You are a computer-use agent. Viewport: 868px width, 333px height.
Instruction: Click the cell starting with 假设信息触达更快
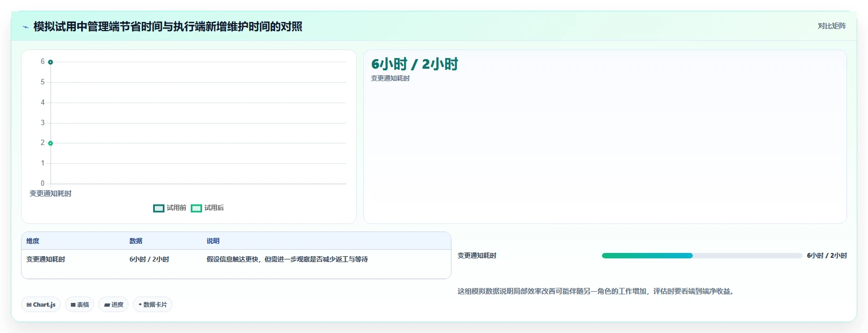(x=288, y=259)
